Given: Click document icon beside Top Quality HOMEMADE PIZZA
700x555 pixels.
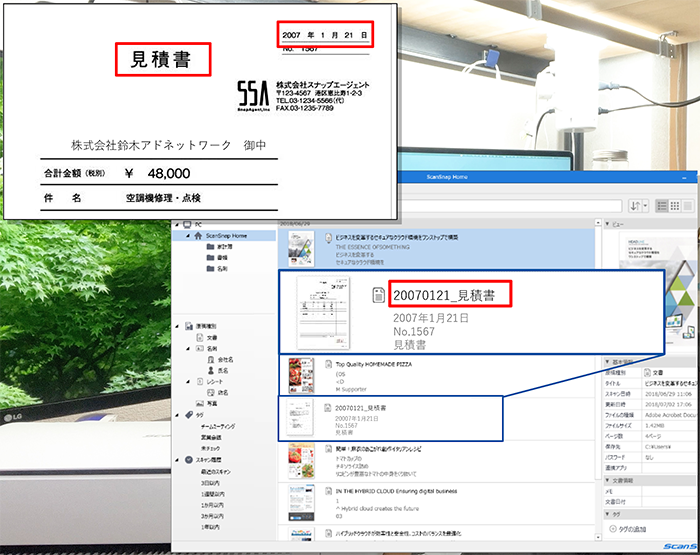Looking at the screenshot, I should tap(328, 365).
